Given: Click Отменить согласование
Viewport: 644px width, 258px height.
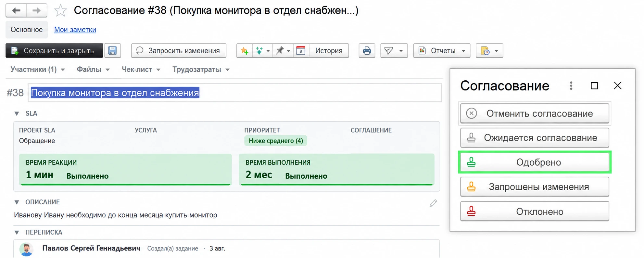Looking at the screenshot, I should 535,114.
